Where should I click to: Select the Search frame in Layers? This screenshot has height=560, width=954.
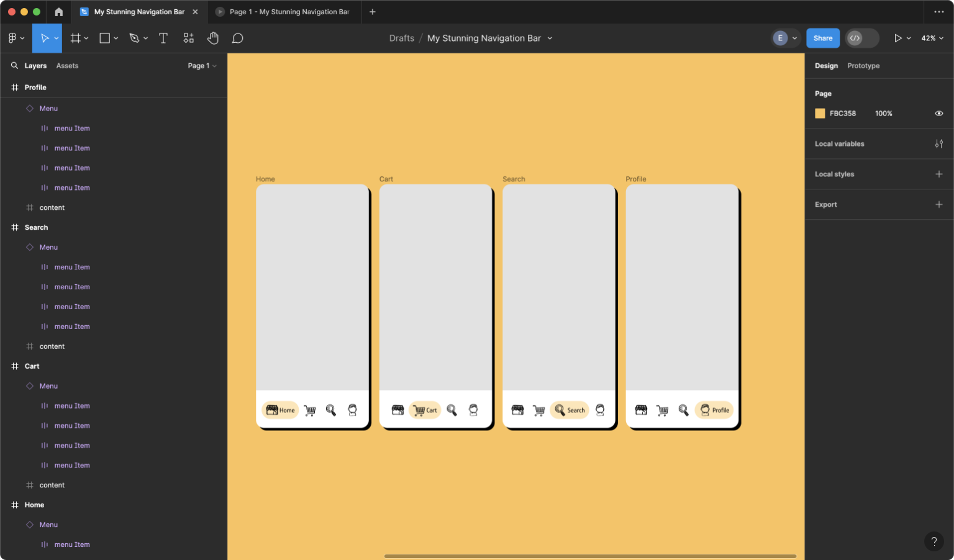(x=36, y=227)
